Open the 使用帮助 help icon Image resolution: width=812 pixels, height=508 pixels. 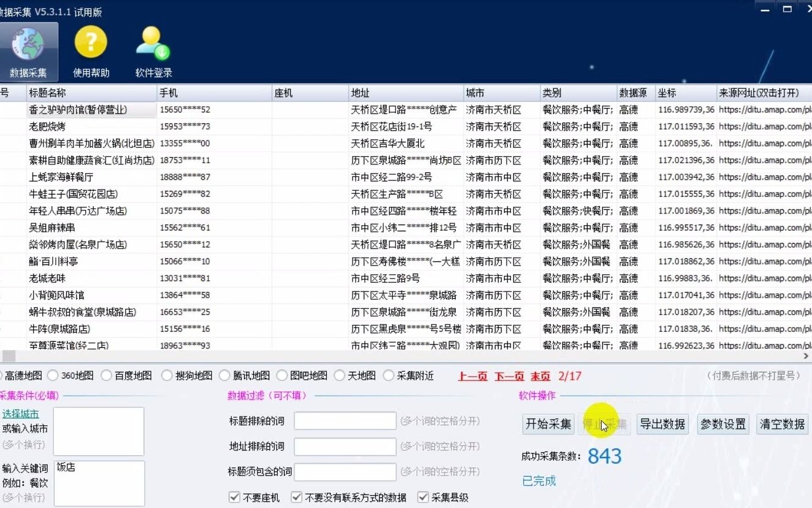coord(91,52)
